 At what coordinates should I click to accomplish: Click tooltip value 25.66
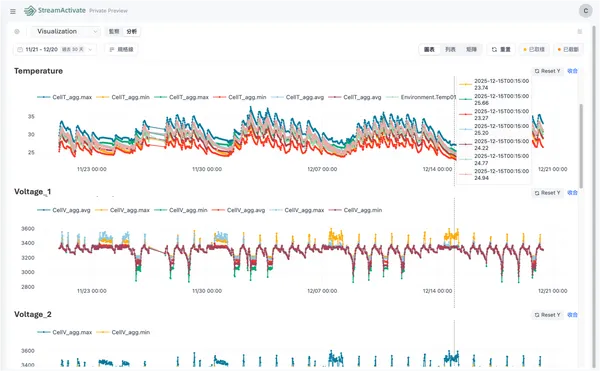coord(481,103)
